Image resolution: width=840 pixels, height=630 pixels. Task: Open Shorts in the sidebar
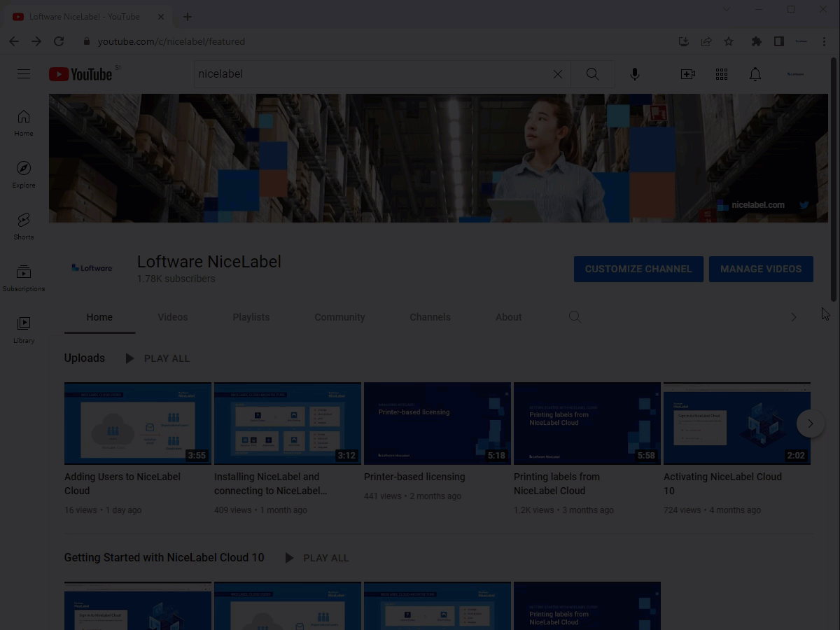(x=24, y=226)
